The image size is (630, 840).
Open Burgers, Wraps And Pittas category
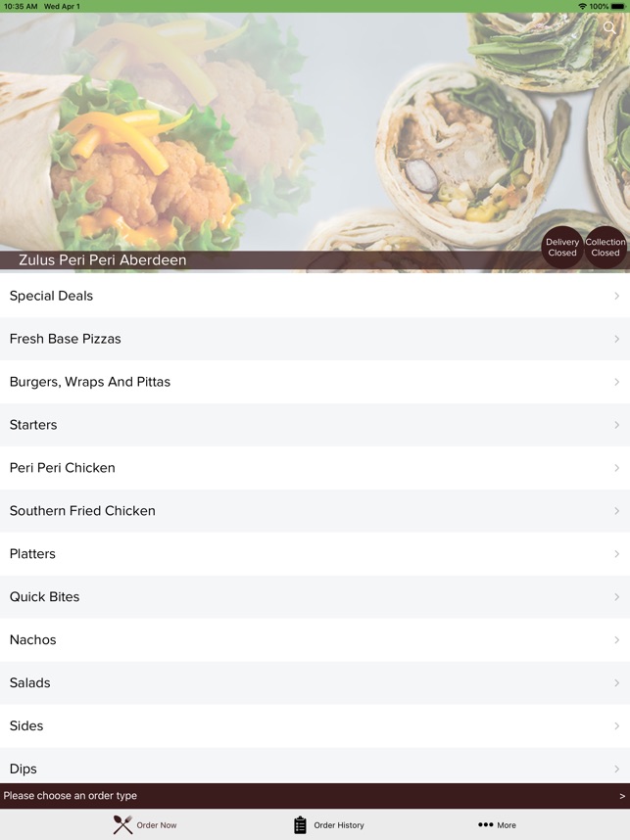click(315, 382)
